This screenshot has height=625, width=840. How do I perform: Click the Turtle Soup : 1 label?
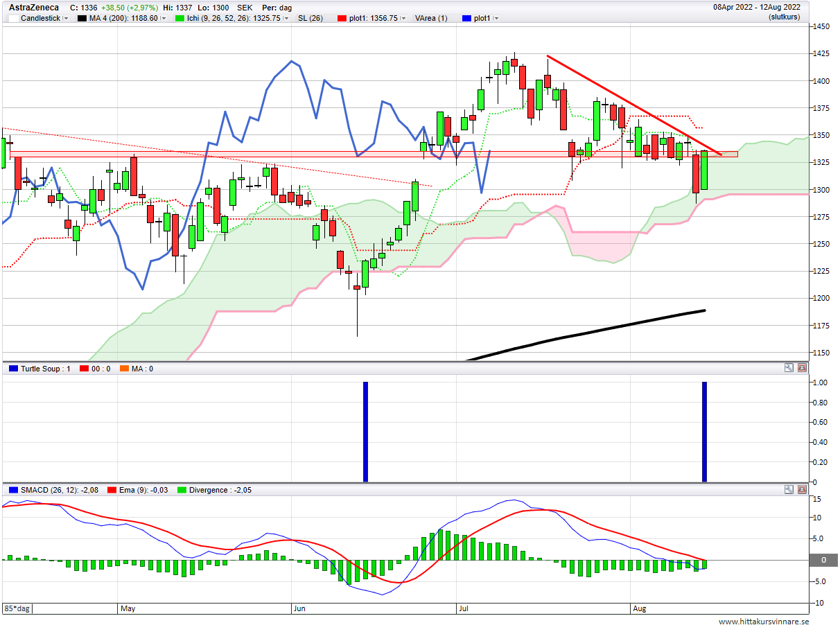point(45,369)
